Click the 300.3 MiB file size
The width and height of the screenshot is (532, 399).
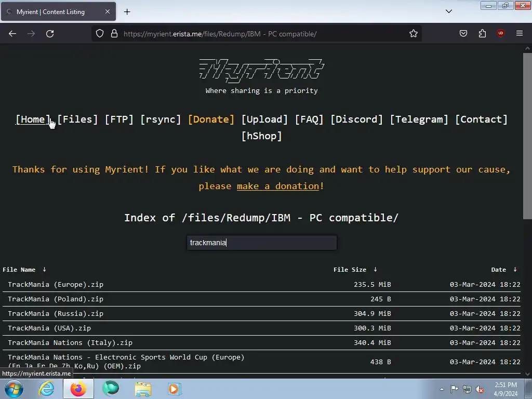(372, 328)
